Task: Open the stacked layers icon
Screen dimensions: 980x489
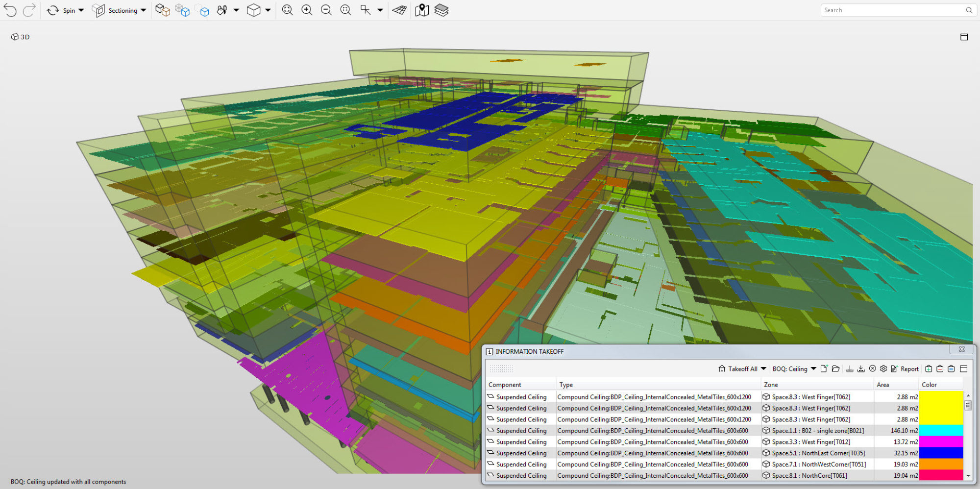Action: (x=441, y=10)
